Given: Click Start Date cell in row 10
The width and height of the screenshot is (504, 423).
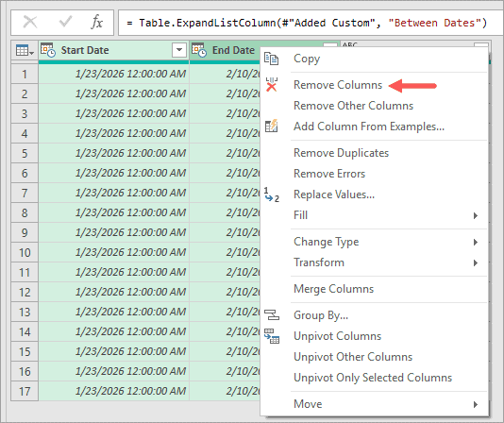Looking at the screenshot, I should [114, 252].
